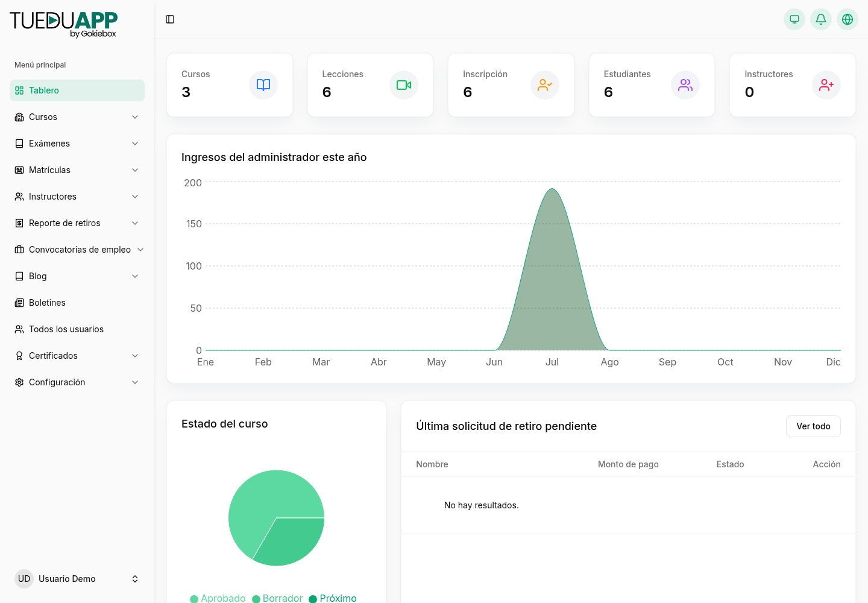
Task: Toggle the Borrador legend entry
Action: point(277,598)
